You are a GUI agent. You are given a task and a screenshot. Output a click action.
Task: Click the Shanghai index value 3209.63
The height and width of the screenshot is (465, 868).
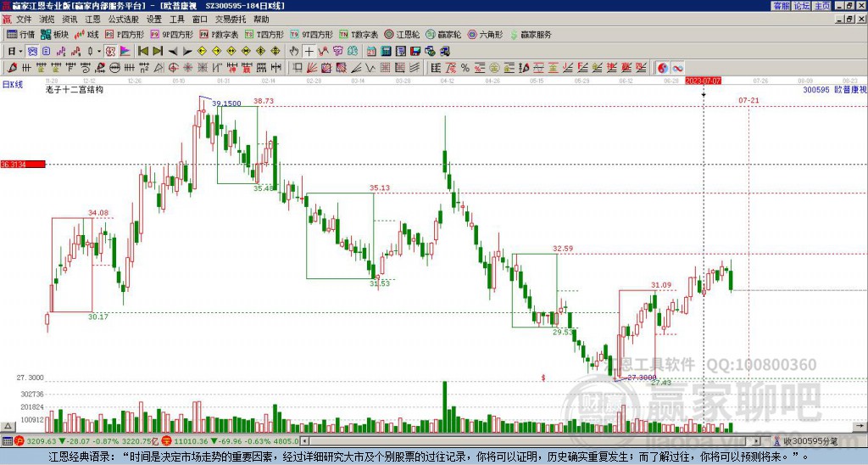point(42,441)
